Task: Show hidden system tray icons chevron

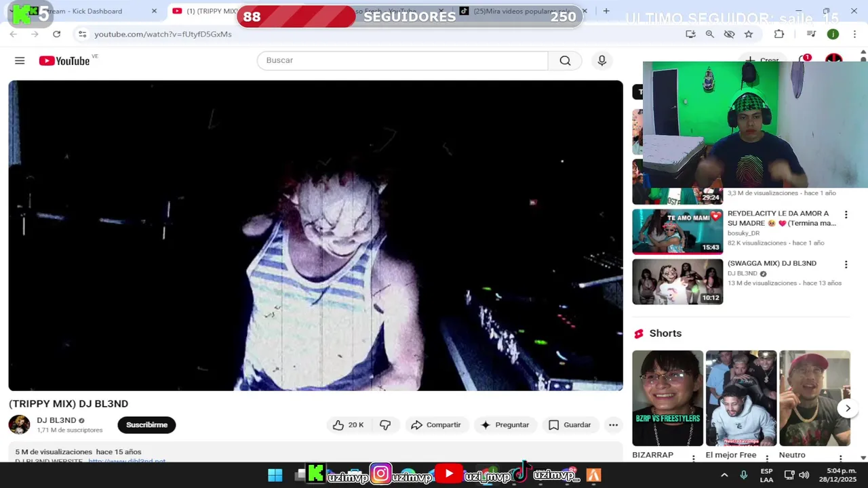Action: pos(724,475)
